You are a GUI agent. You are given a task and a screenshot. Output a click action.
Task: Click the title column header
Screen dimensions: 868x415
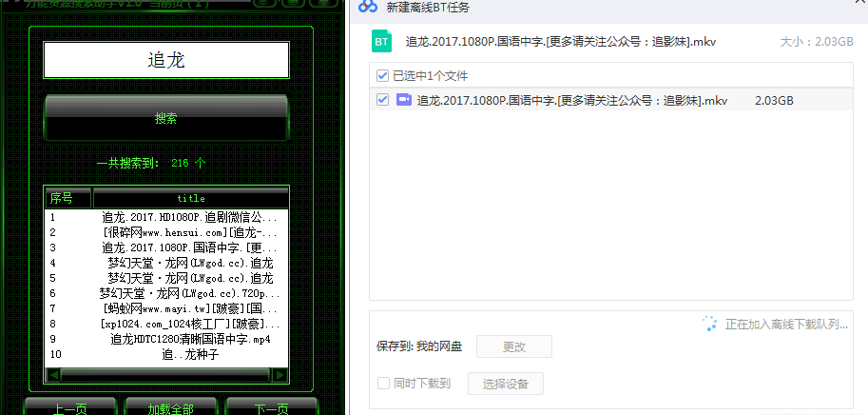pos(191,198)
